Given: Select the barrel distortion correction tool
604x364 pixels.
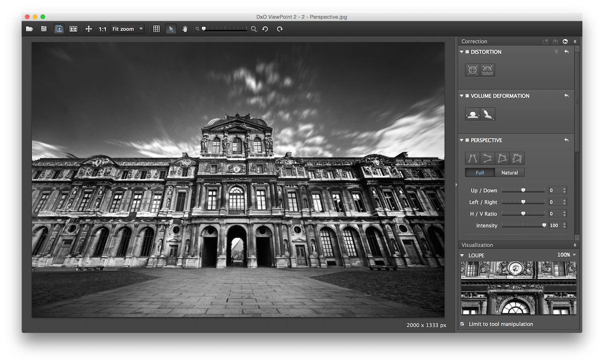Looking at the screenshot, I should pyautogui.click(x=473, y=70).
